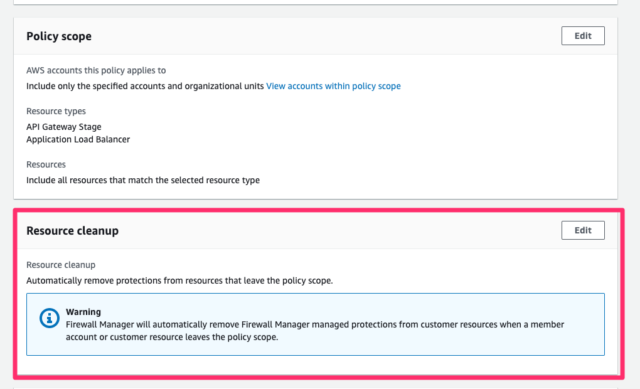Image resolution: width=640 pixels, height=389 pixels.
Task: Click the Resources label under Policy scope
Action: coord(46,164)
